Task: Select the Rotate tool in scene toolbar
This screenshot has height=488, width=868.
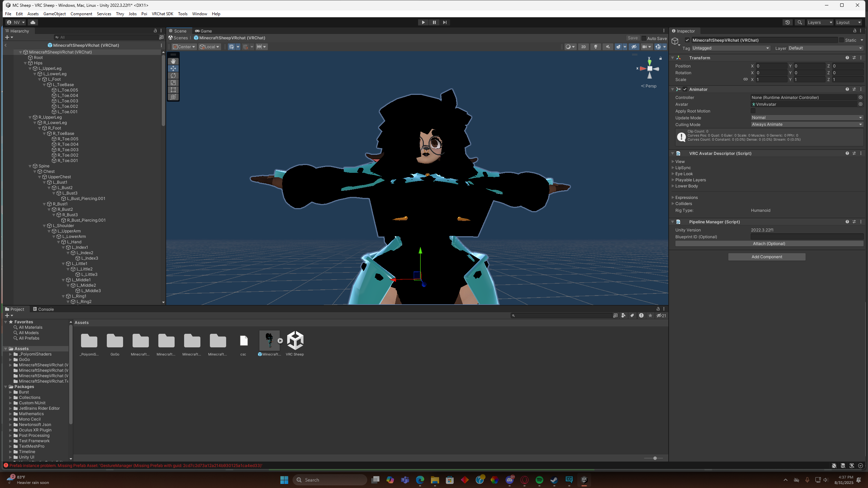Action: (x=173, y=76)
